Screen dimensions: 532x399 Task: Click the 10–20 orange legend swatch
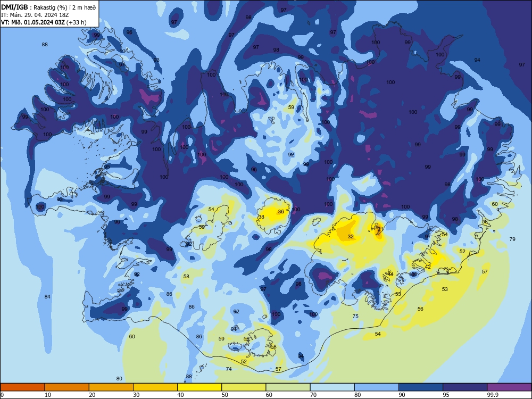(x=67, y=387)
